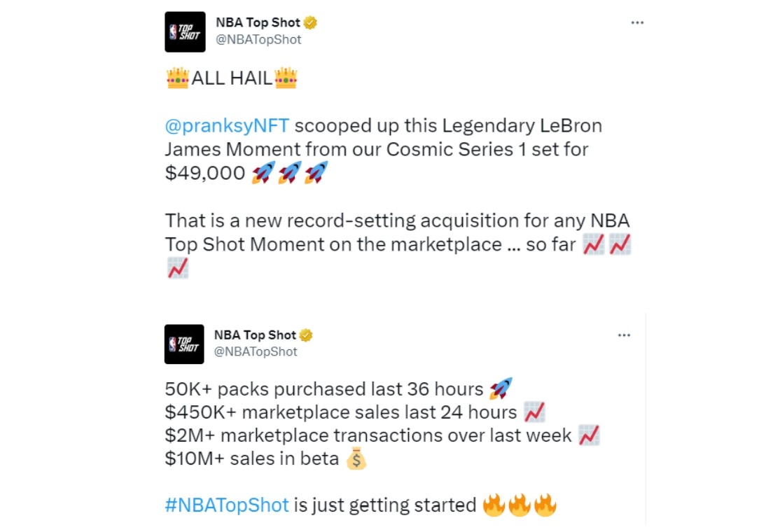Screen dimensions: 773x532
Task: Click the first rocket emoji after $49,000
Action: (263, 173)
